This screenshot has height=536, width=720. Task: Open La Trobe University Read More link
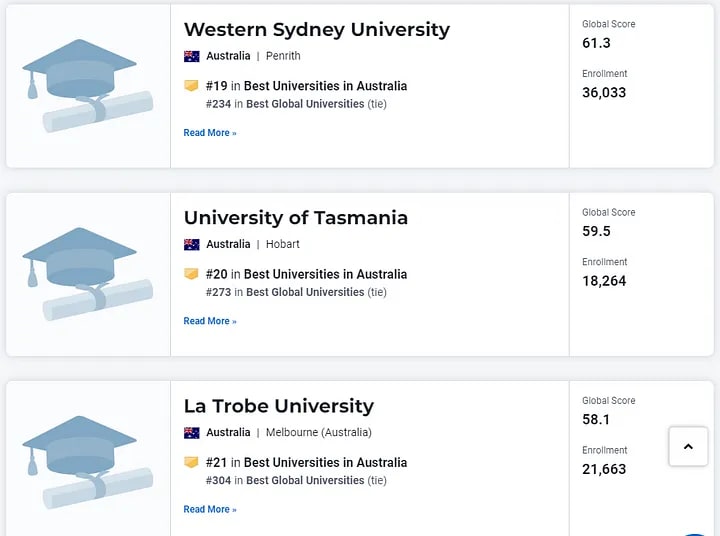tap(210, 510)
